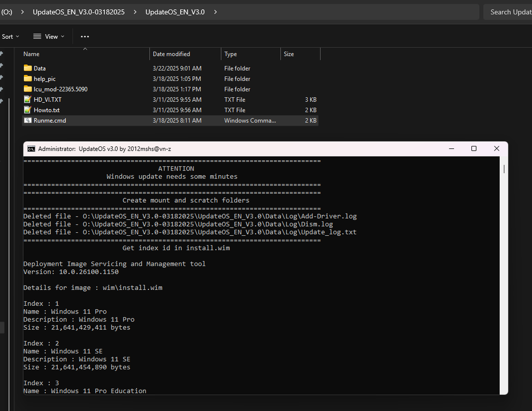Click the Name : Windows 11 SE line
Image resolution: width=532 pixels, height=411 pixels.
coord(63,351)
